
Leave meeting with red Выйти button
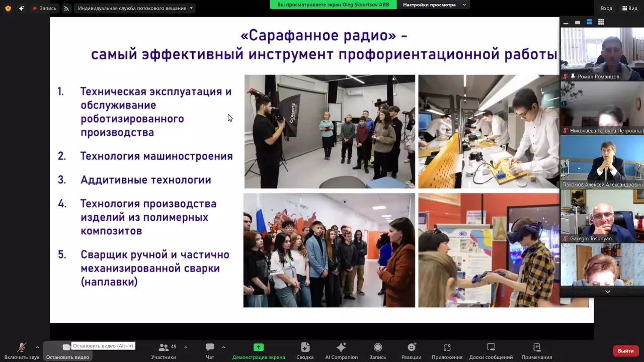(x=625, y=350)
